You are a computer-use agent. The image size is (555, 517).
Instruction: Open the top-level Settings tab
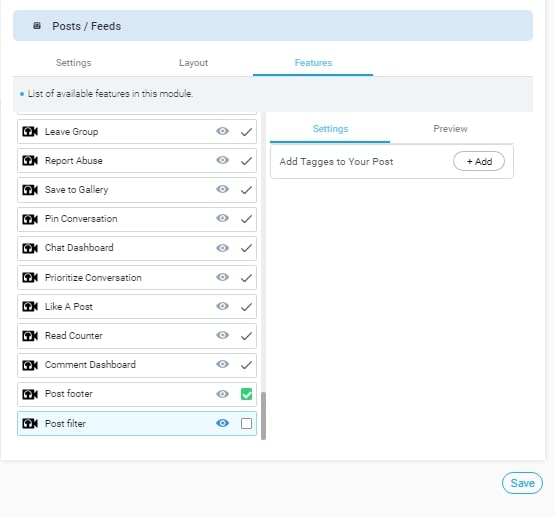[74, 63]
